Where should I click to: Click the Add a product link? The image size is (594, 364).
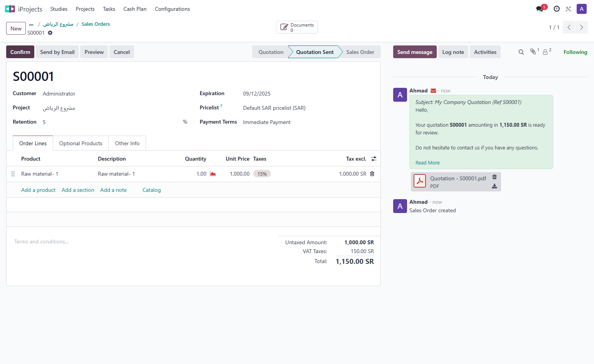click(x=38, y=190)
